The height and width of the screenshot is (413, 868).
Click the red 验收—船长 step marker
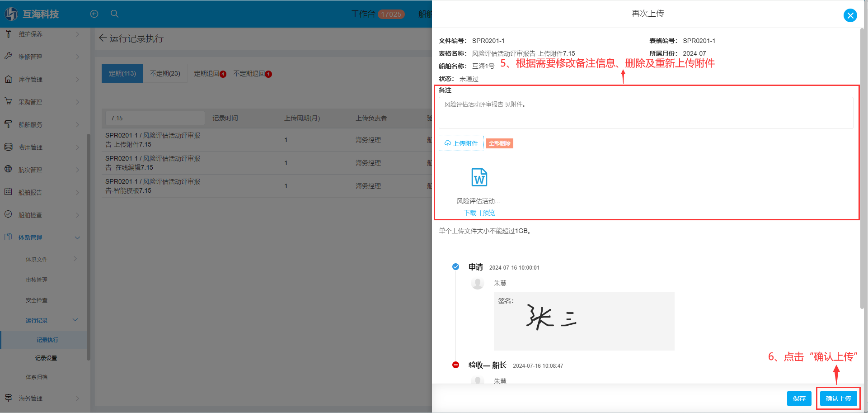pos(455,365)
